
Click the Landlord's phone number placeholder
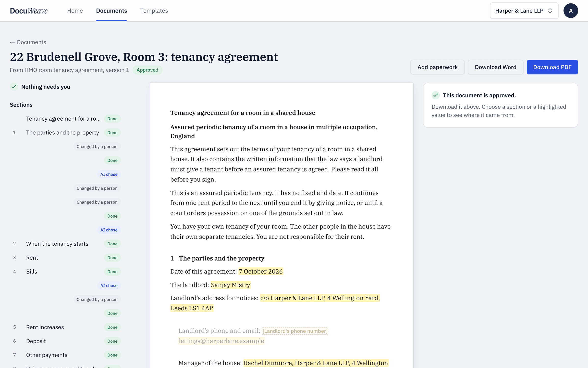[295, 331]
